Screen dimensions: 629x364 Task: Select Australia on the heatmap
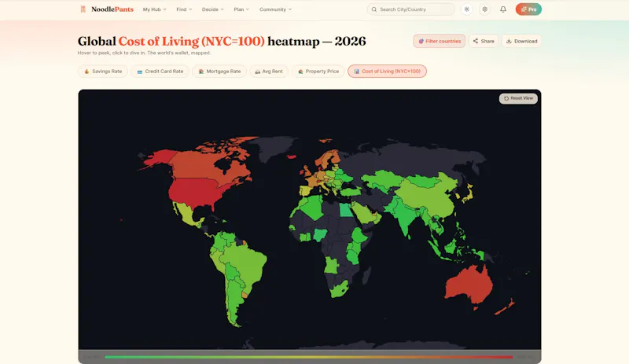point(468,285)
